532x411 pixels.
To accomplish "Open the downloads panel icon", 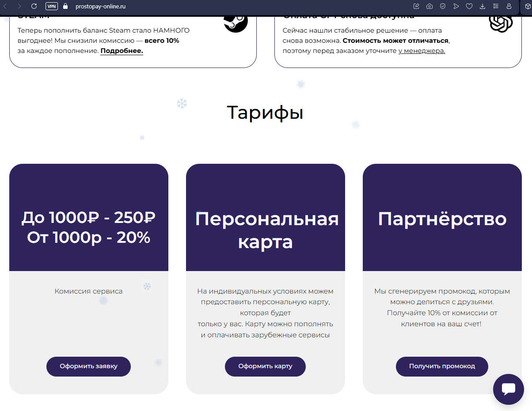I will pos(482,6).
